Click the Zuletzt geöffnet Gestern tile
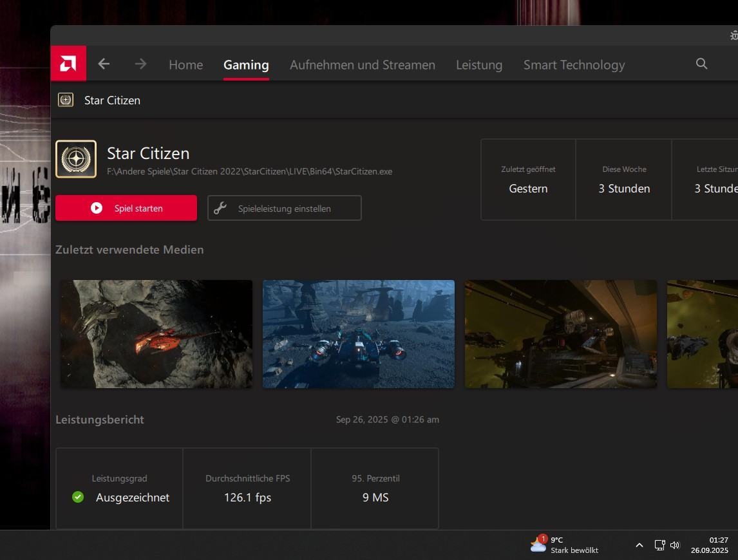Screen dimensions: 738x560 pos(528,180)
